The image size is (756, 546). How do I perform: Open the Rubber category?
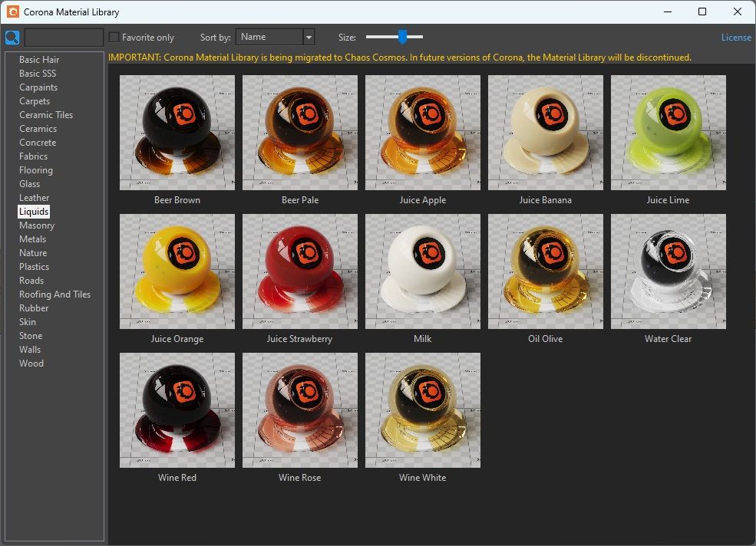34,308
